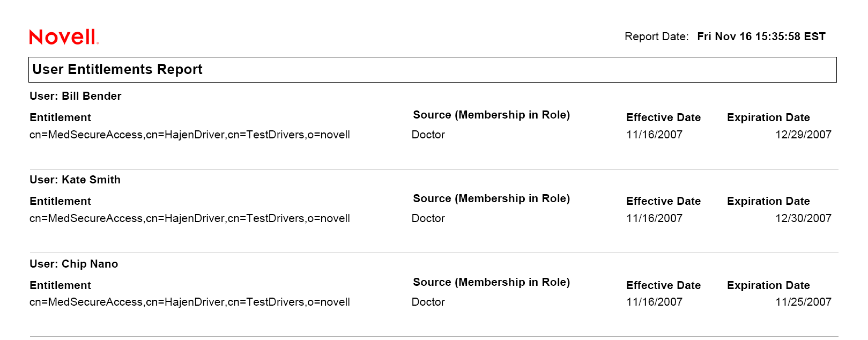868x340 pixels.
Task: Click Kate Smith's Doctor role source
Action: pos(428,218)
